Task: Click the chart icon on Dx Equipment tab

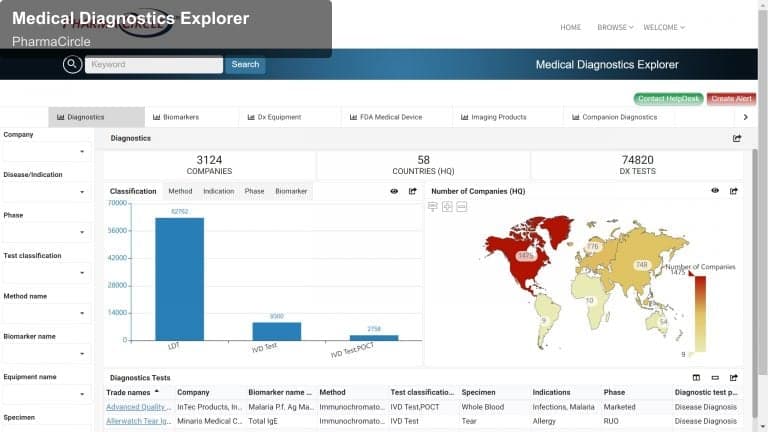Action: click(251, 117)
